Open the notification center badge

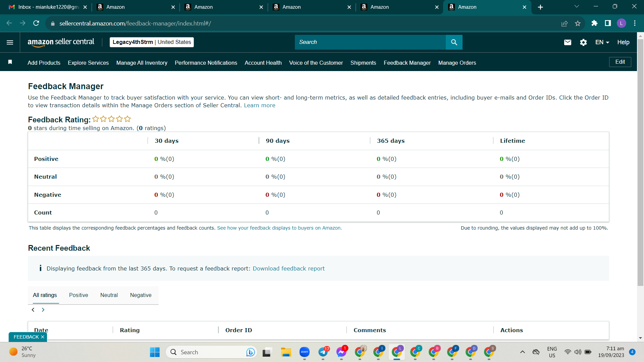(x=632, y=352)
